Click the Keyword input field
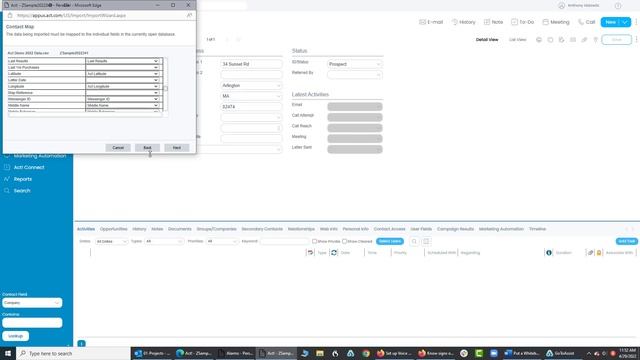 [x=284, y=241]
